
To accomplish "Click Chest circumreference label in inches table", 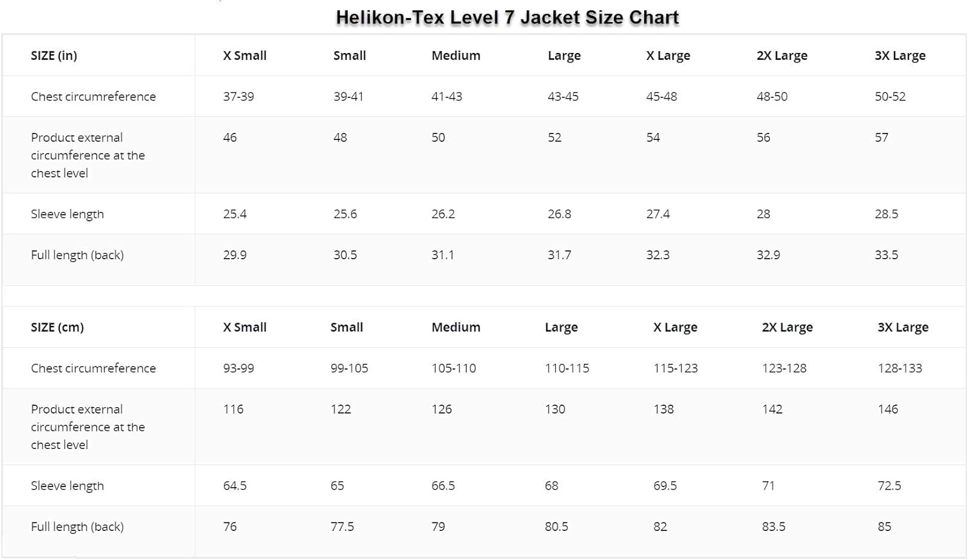I will pyautogui.click(x=94, y=97).
